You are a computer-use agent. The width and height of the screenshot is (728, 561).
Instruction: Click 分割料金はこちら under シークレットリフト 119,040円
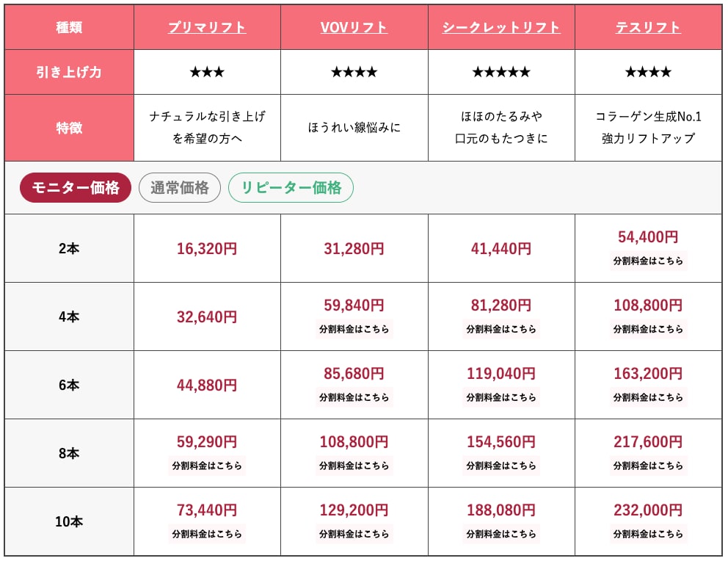click(501, 397)
